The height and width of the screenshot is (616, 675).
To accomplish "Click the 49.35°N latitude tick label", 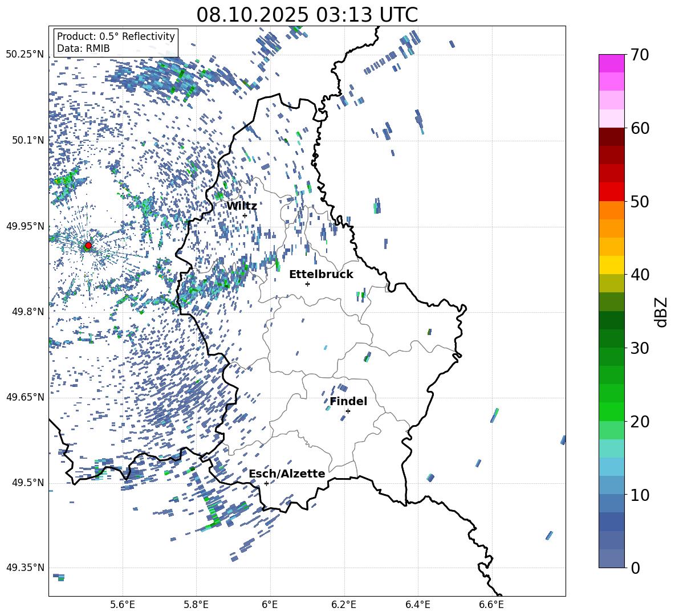I will pyautogui.click(x=25, y=568).
